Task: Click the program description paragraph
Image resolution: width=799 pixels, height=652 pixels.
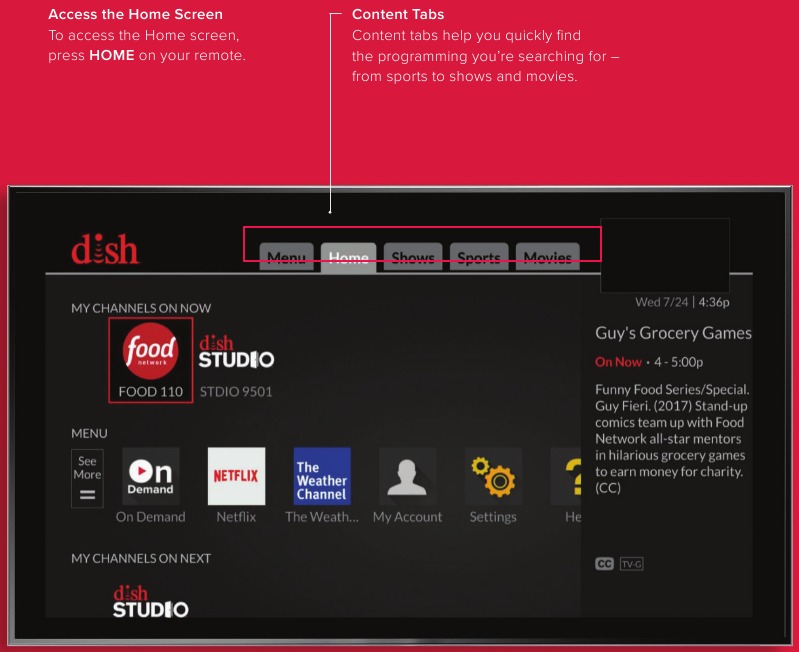Action: pos(672,439)
